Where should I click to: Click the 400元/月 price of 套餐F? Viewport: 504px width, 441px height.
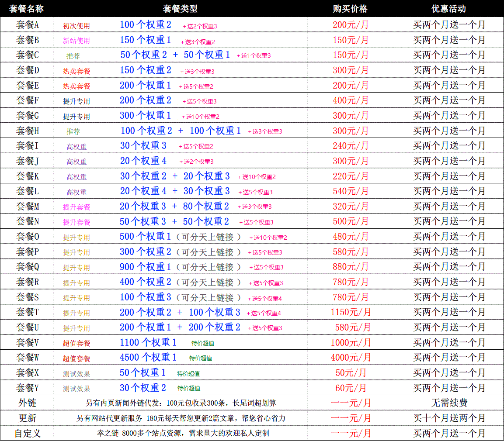(x=351, y=100)
